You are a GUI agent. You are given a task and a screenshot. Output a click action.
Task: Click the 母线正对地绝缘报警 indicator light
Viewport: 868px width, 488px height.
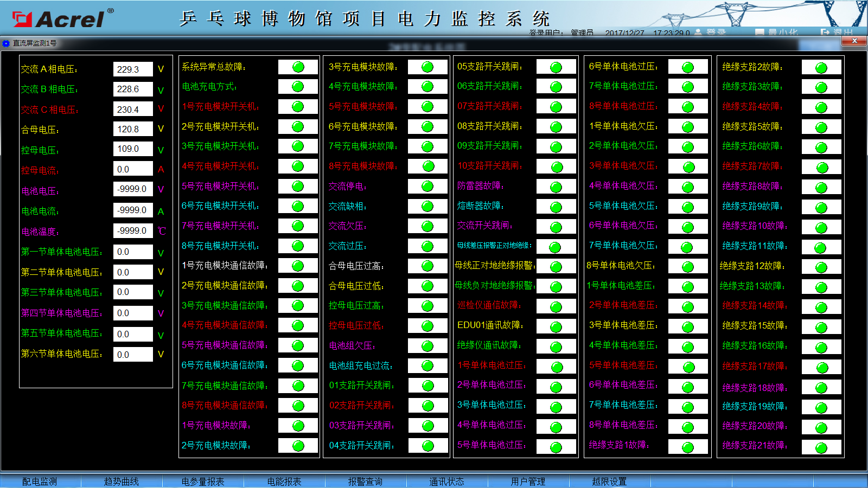coord(557,267)
